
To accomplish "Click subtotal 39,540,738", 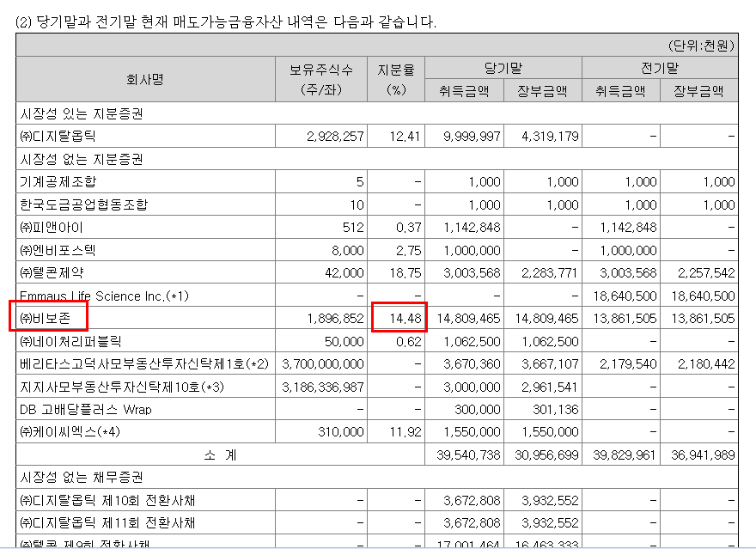I will tap(468, 455).
